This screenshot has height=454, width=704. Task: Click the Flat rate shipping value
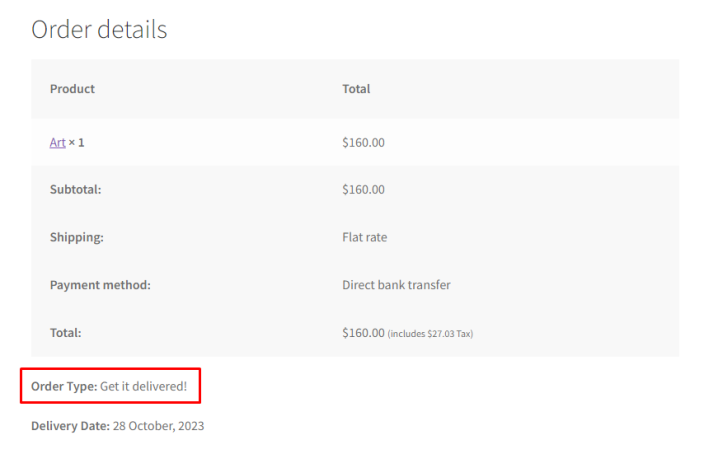tap(365, 237)
